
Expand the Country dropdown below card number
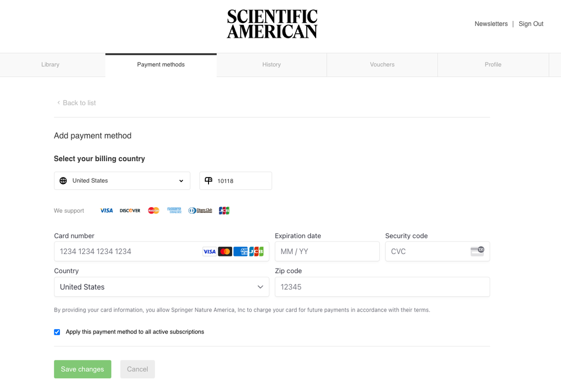point(162,287)
